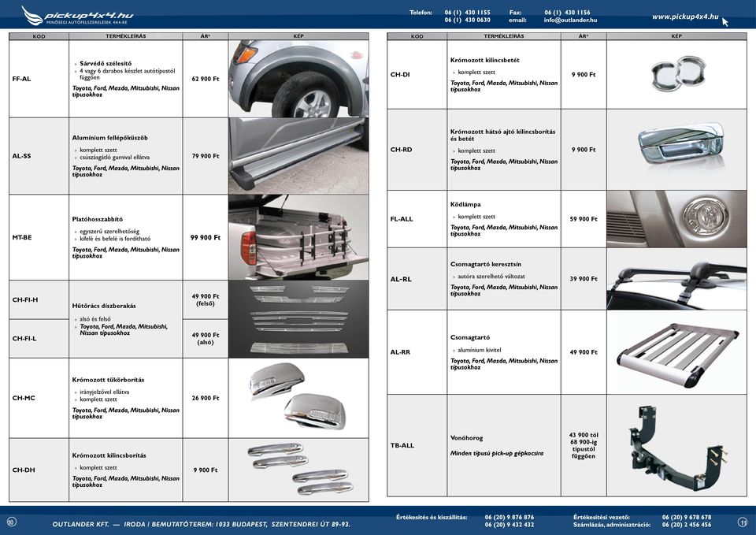
Task: Click the 9 900 Ft price for CH-DH
Action: tap(206, 470)
